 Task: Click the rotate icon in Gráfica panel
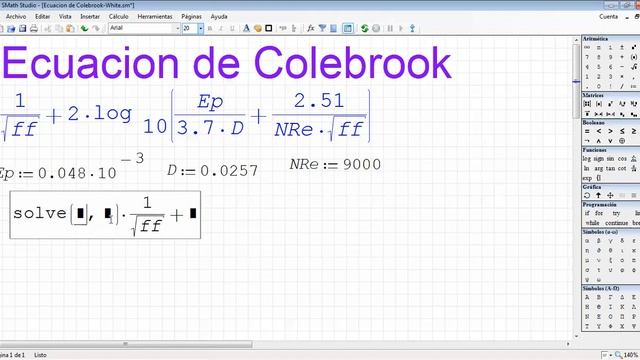[x=587, y=196]
